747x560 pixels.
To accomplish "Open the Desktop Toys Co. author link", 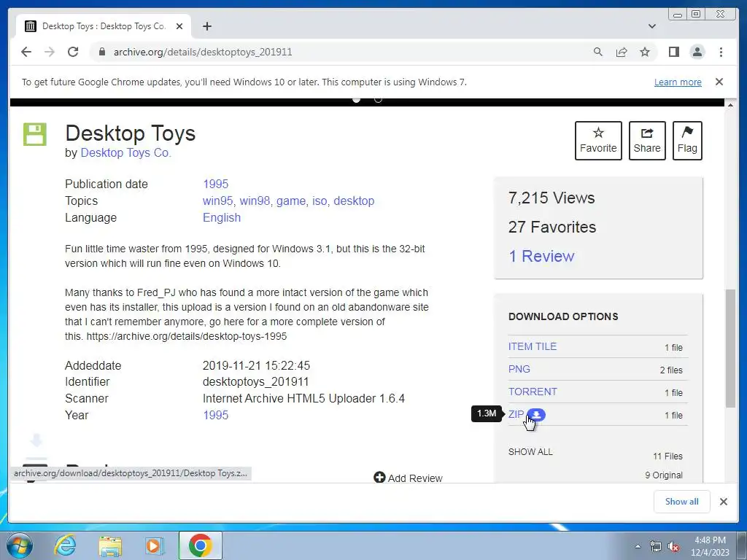I will (x=125, y=153).
